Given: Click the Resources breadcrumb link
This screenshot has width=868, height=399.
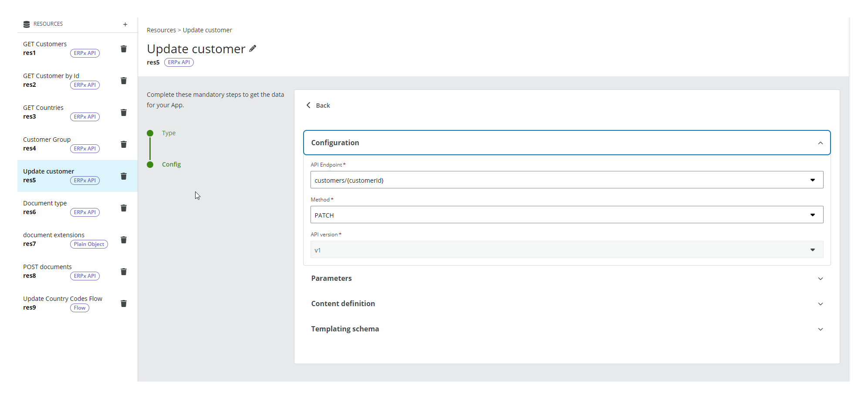Looking at the screenshot, I should 161,30.
